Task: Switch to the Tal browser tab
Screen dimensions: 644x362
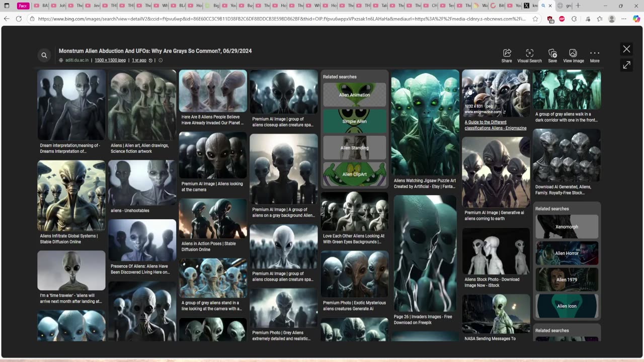Action: pos(380,6)
